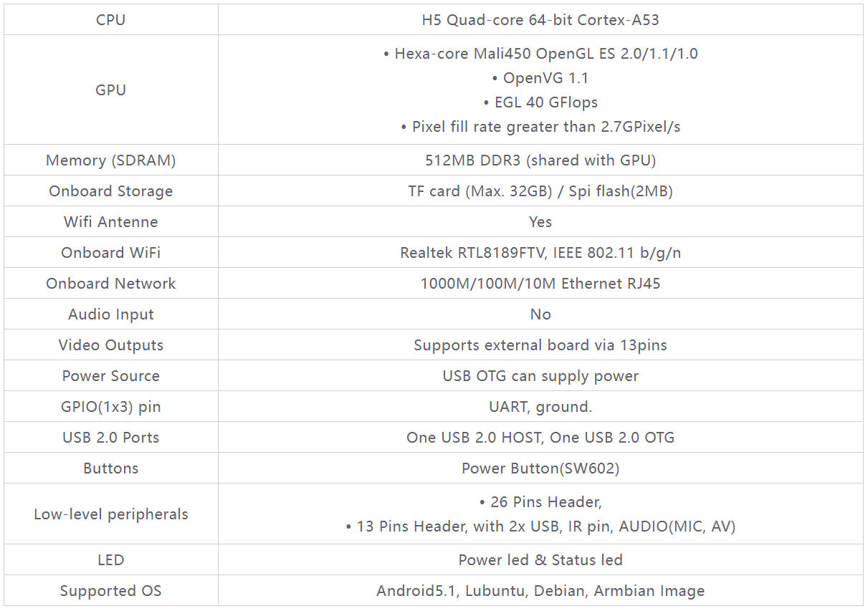Click the USB 2.0 Ports label

coord(110,438)
